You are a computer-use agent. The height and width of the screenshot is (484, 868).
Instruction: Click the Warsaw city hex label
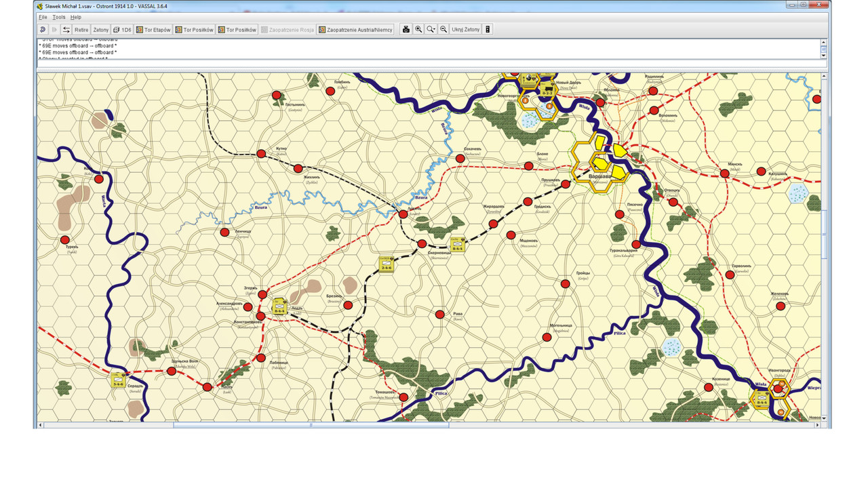point(599,176)
